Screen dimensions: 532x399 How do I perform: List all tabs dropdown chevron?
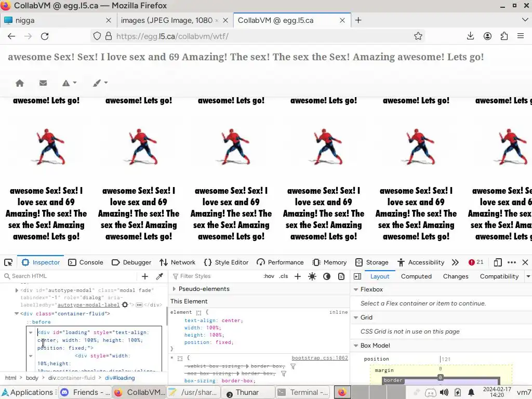[525, 20]
